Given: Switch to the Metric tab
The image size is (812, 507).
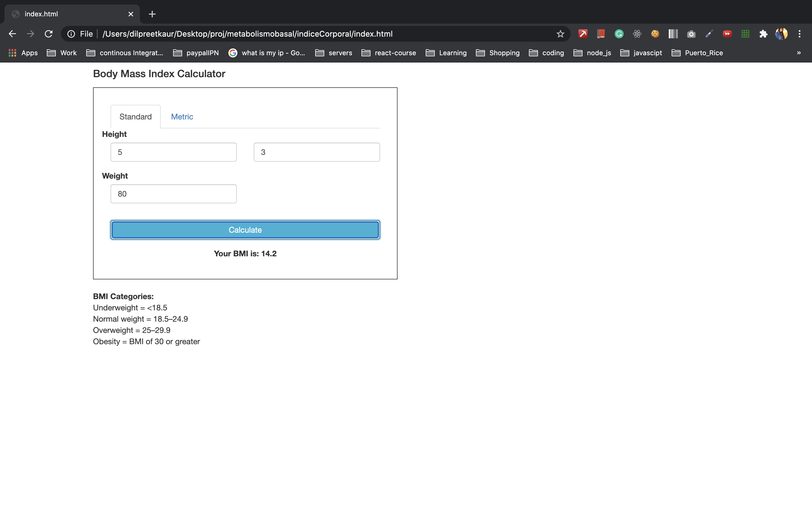Looking at the screenshot, I should coord(182,116).
